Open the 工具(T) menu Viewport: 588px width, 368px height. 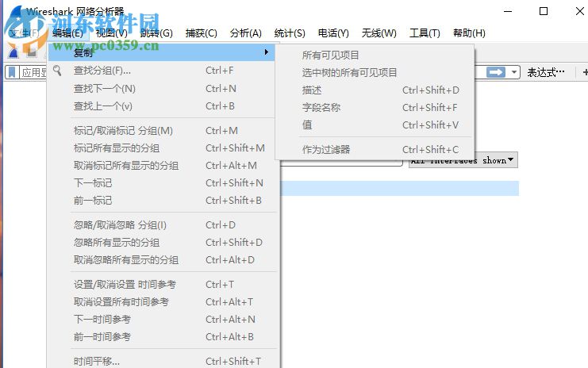click(425, 33)
